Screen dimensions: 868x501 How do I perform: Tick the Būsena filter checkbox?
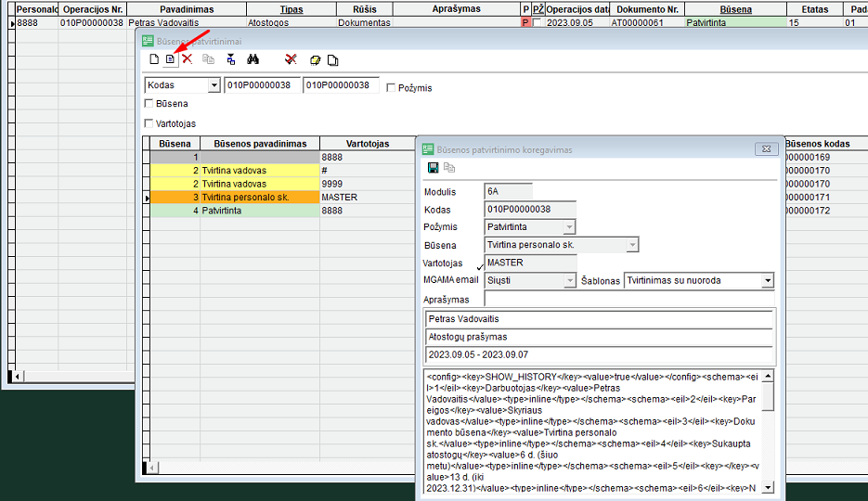(149, 104)
